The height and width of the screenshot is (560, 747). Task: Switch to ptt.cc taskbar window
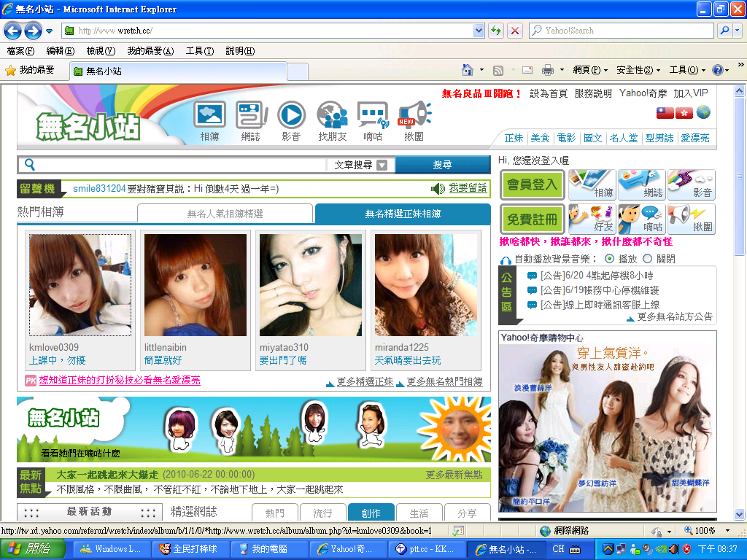tap(427, 548)
